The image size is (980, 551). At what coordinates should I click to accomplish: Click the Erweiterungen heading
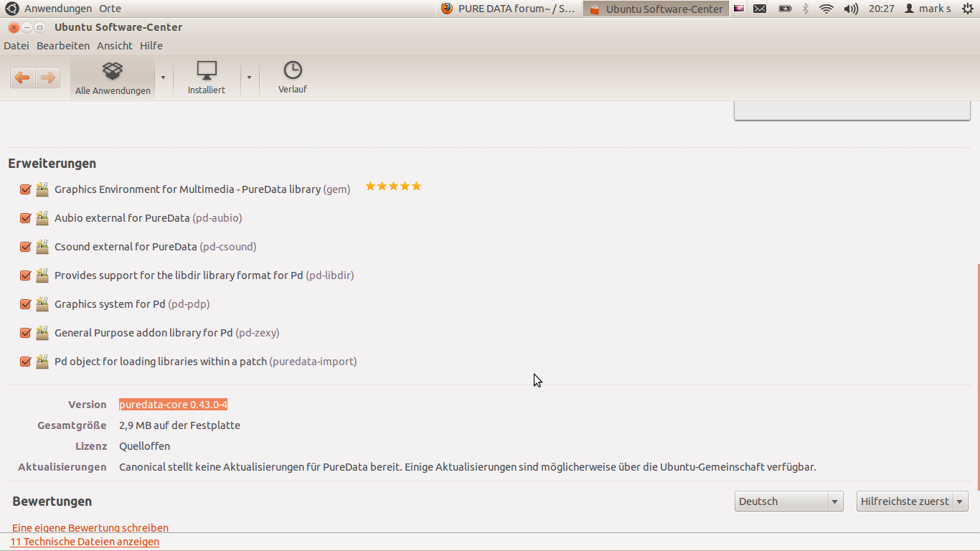pos(52,164)
